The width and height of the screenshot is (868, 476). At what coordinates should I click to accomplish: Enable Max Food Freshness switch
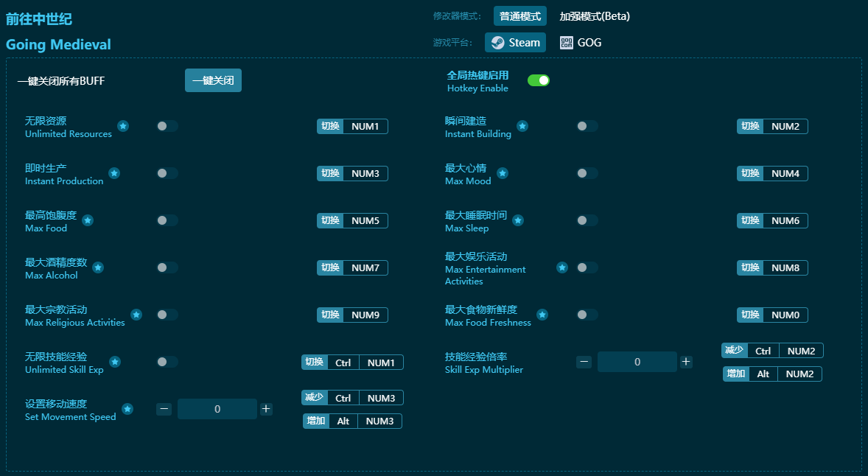click(587, 315)
